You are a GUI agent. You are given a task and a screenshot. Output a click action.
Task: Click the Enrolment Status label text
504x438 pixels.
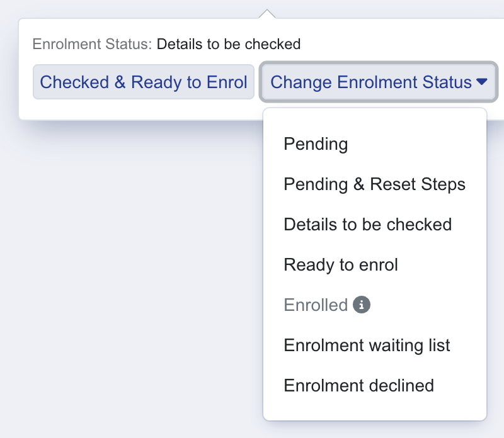(92, 44)
